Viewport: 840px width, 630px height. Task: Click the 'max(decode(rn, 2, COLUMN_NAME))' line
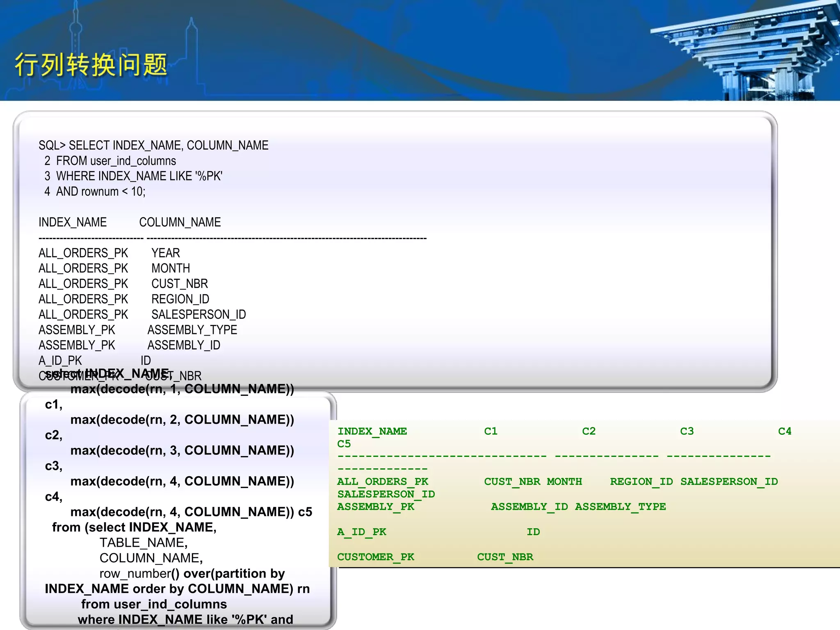182,420
